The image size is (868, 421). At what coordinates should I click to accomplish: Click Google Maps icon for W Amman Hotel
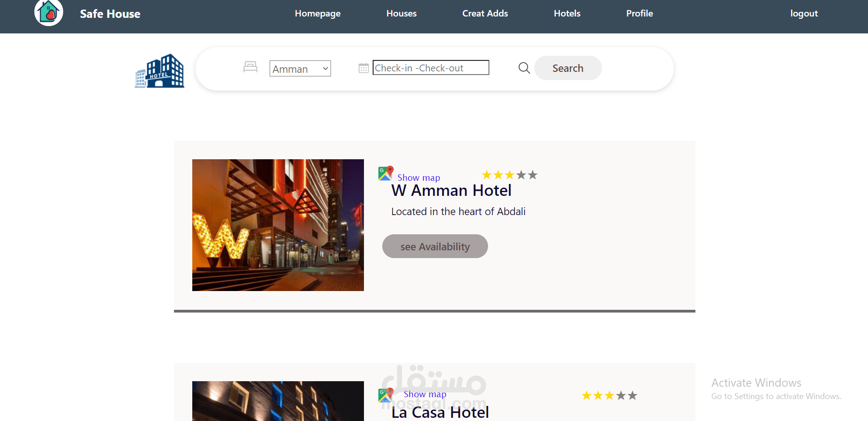pos(386,173)
